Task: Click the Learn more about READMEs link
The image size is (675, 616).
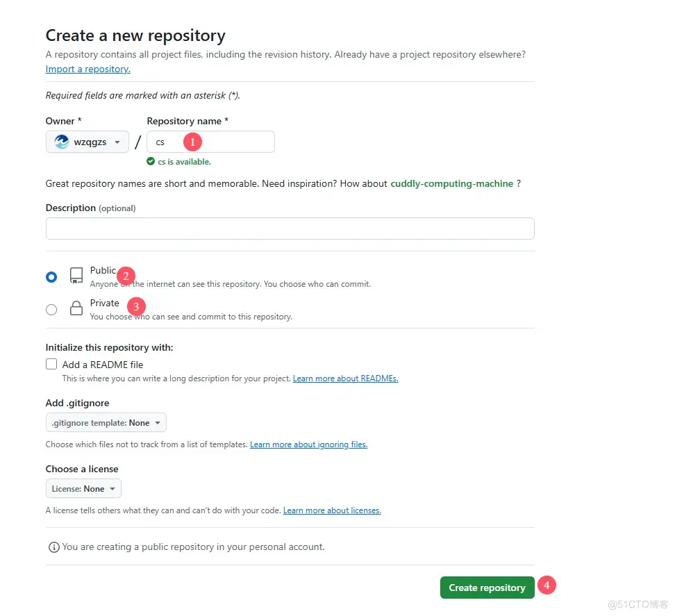Action: click(x=345, y=378)
